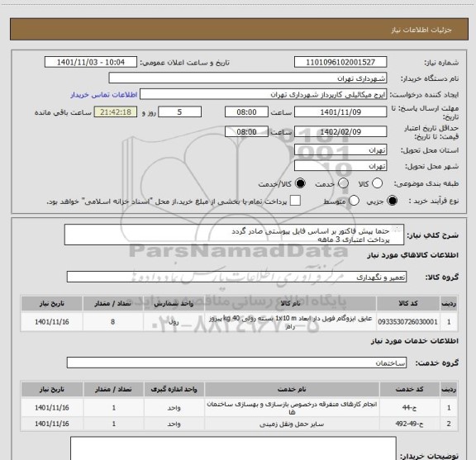
Task: Select the کالا/خدمت radio button
Action: 300,183
